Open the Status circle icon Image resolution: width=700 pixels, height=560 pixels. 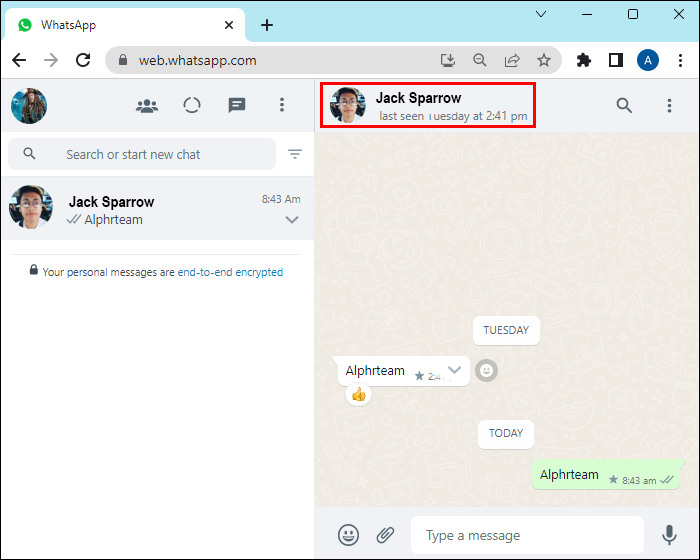(x=192, y=105)
